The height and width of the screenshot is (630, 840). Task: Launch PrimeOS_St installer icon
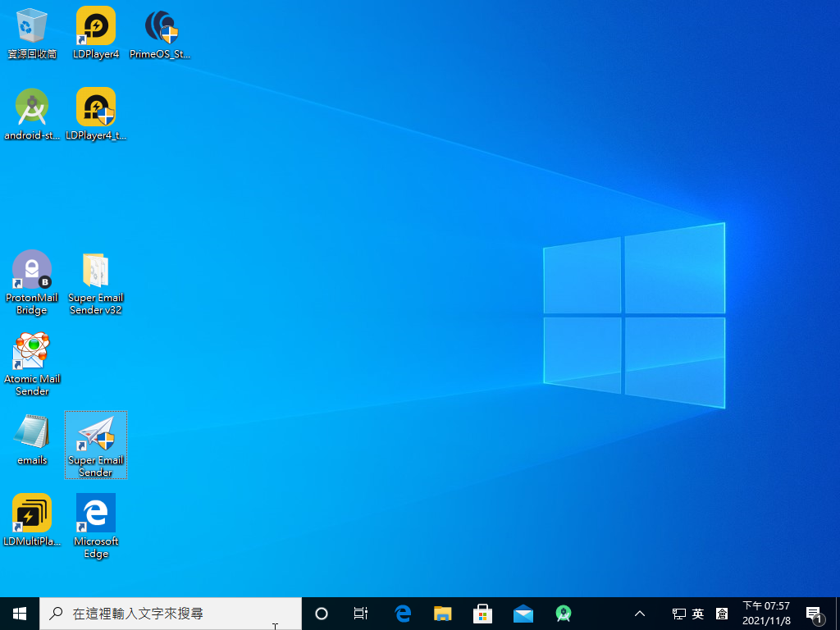coord(159,25)
